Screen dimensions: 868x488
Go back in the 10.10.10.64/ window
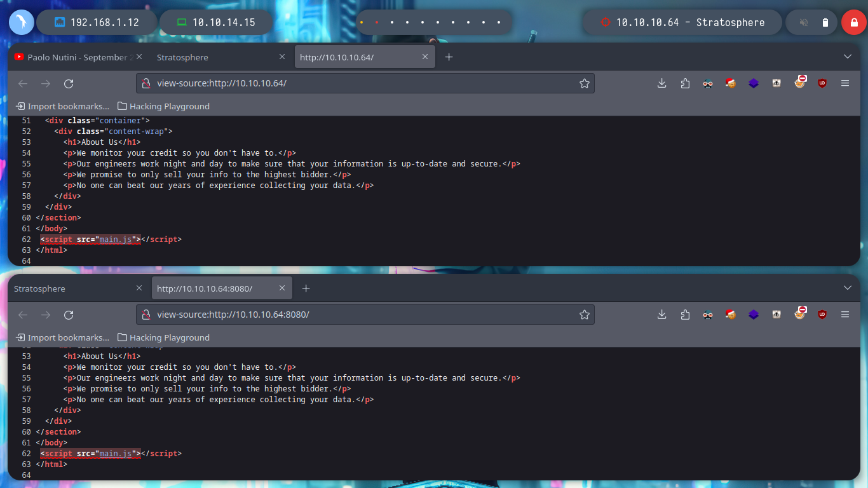click(x=23, y=83)
